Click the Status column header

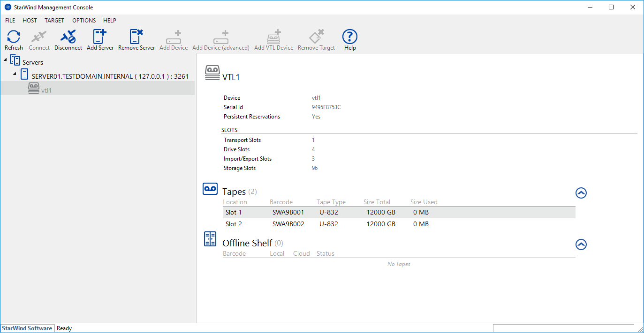pos(326,254)
